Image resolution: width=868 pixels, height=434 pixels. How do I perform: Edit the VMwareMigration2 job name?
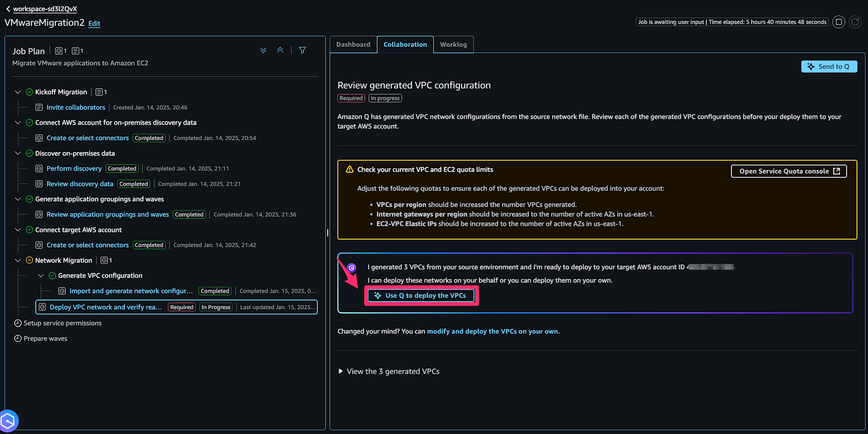click(x=94, y=23)
